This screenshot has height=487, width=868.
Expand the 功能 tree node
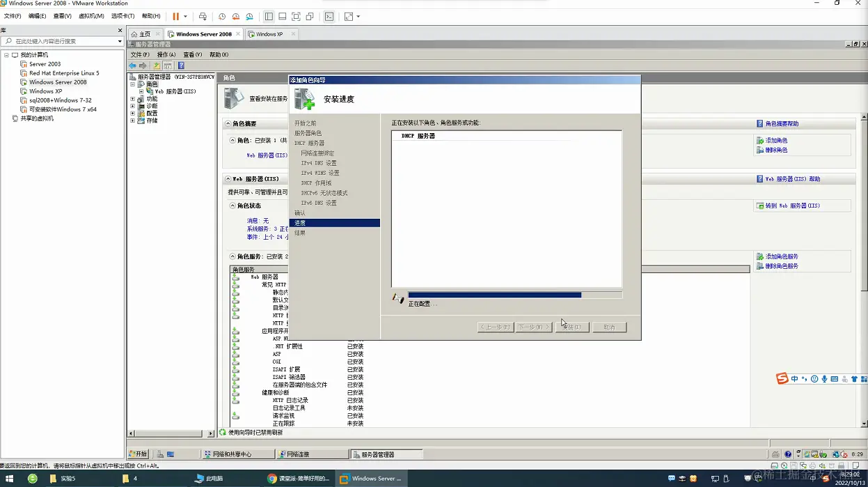(132, 99)
